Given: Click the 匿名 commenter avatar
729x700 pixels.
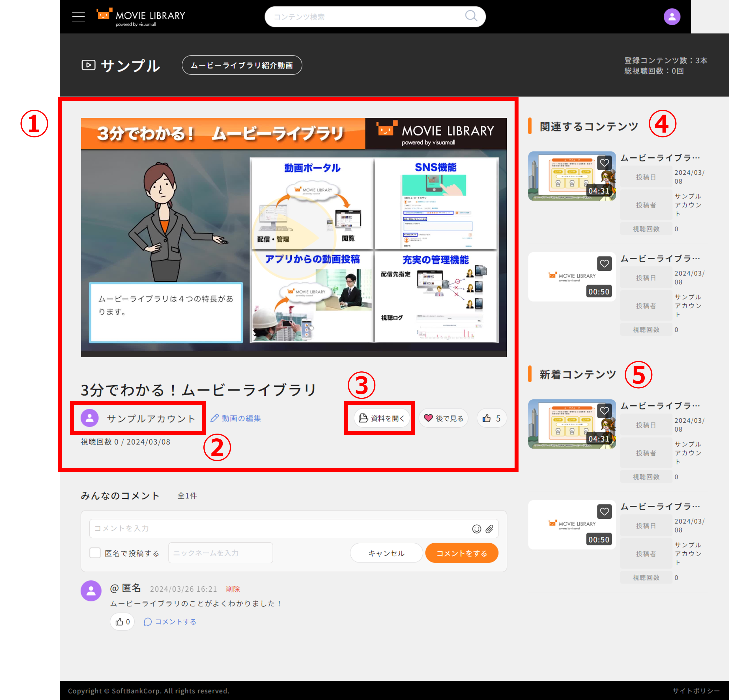Looking at the screenshot, I should click(x=91, y=591).
